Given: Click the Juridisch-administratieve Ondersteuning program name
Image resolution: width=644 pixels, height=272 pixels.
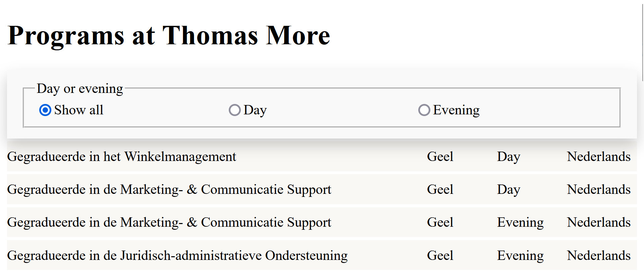Looking at the screenshot, I should [177, 256].
